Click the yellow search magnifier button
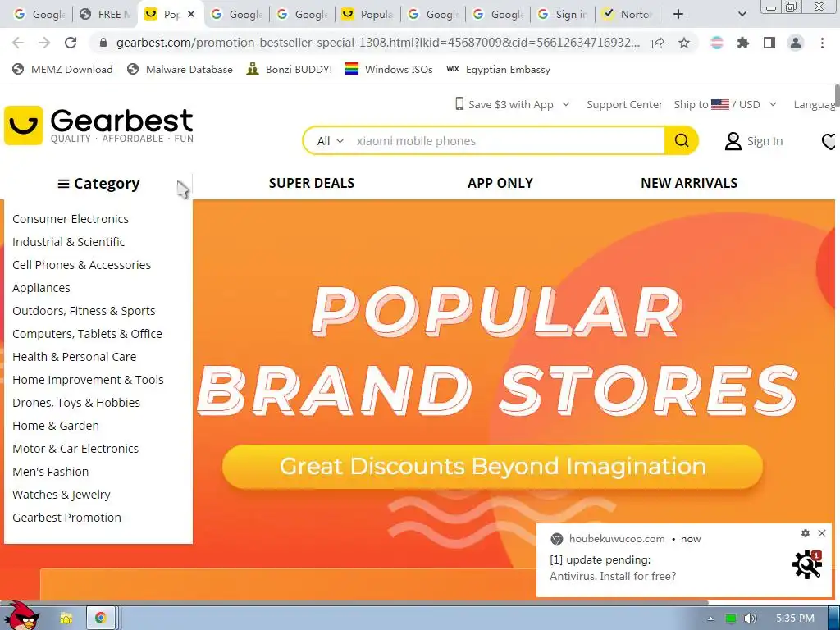840x630 pixels. 682,140
